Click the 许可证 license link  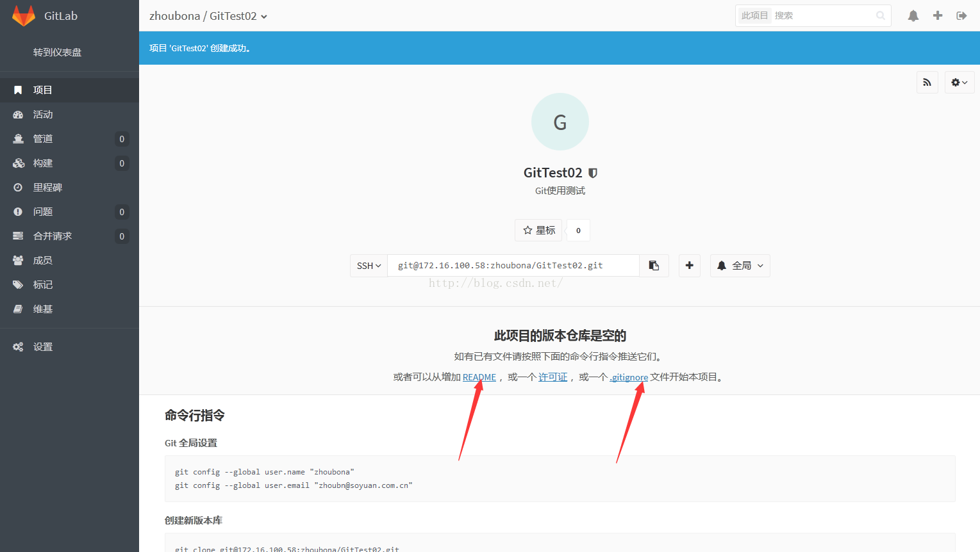552,377
